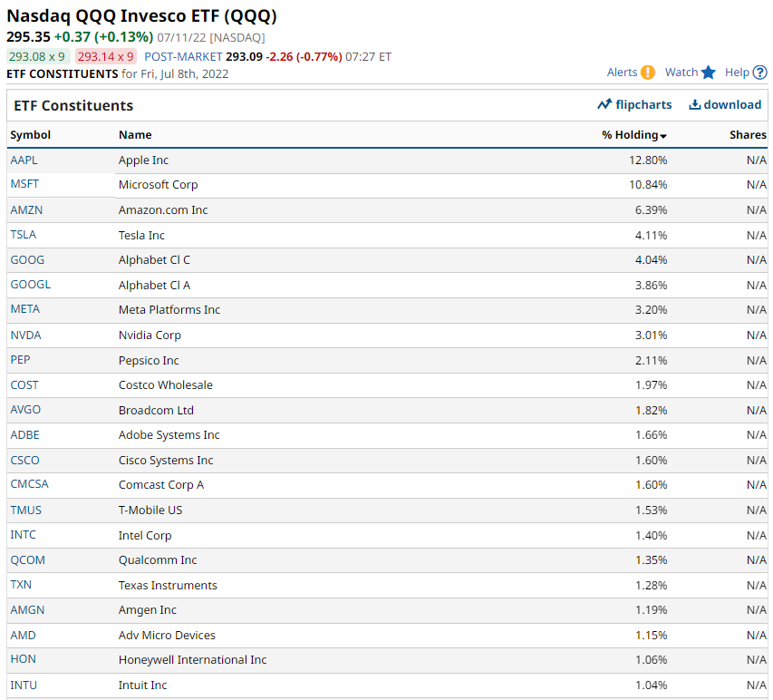The image size is (773, 700).
Task: Open the INTC symbol link
Action: (24, 535)
